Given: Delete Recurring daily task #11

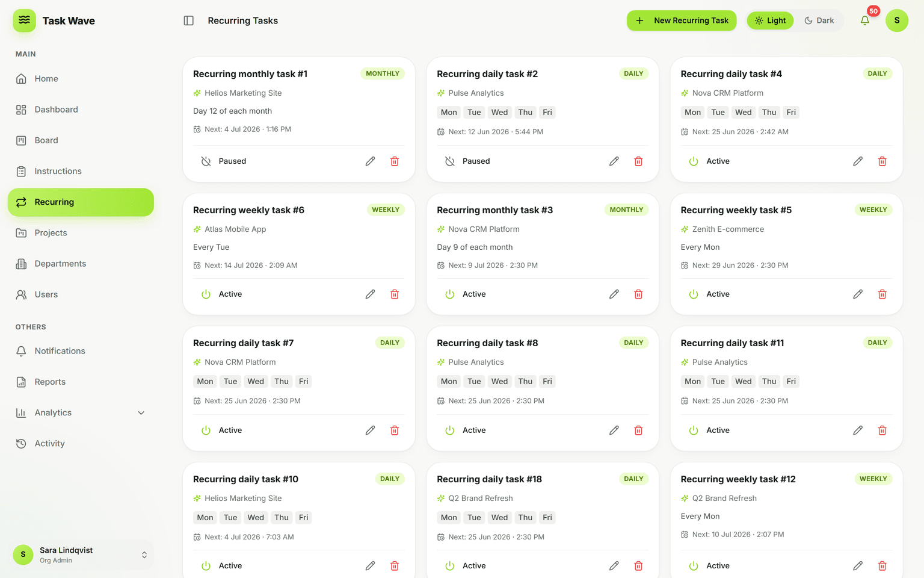Looking at the screenshot, I should [x=882, y=430].
